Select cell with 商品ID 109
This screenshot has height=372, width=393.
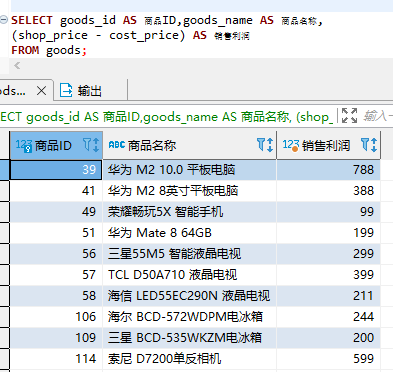pos(56,338)
